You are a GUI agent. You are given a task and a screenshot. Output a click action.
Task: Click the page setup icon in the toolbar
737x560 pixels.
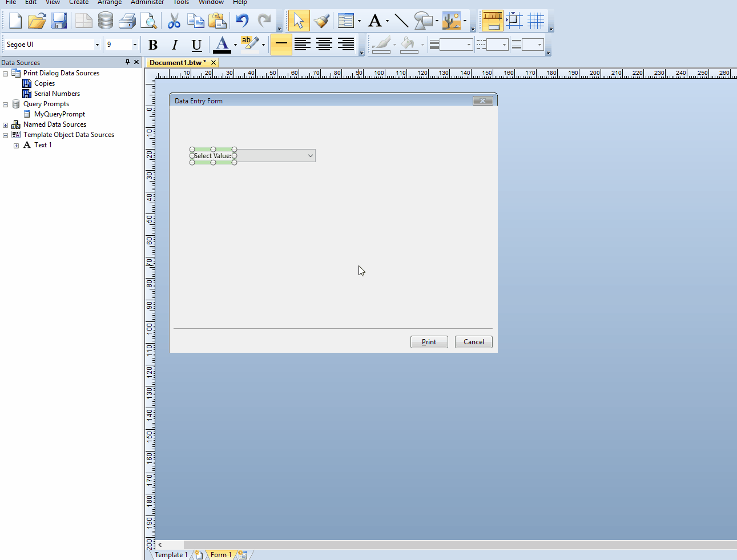[84, 21]
